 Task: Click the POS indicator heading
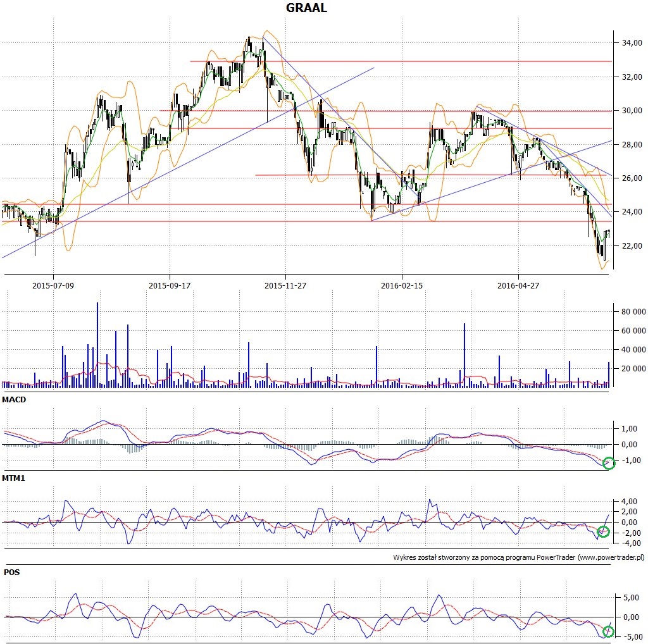(x=11, y=573)
